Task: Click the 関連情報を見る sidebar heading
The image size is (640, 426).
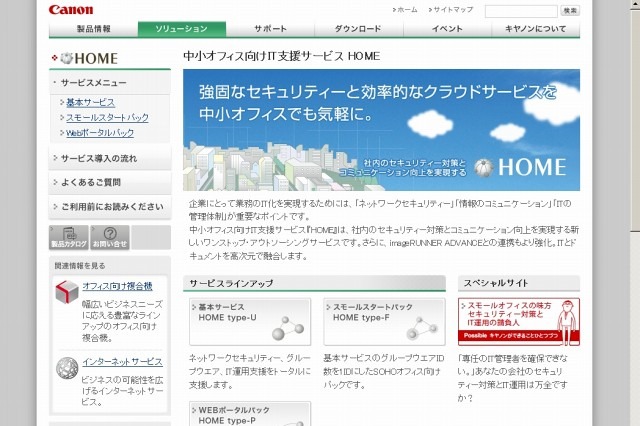Action: coord(80,266)
